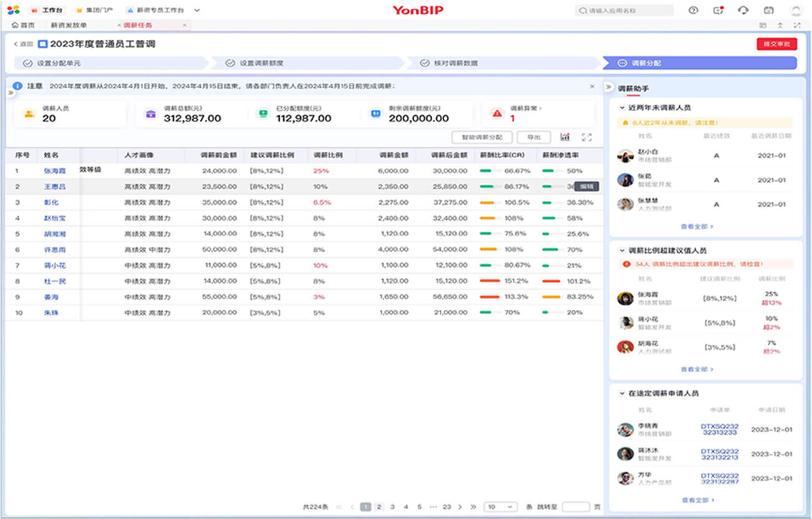The image size is (812, 519).
Task: Switch to the 薪资发放单 tab
Action: pyautogui.click(x=69, y=25)
